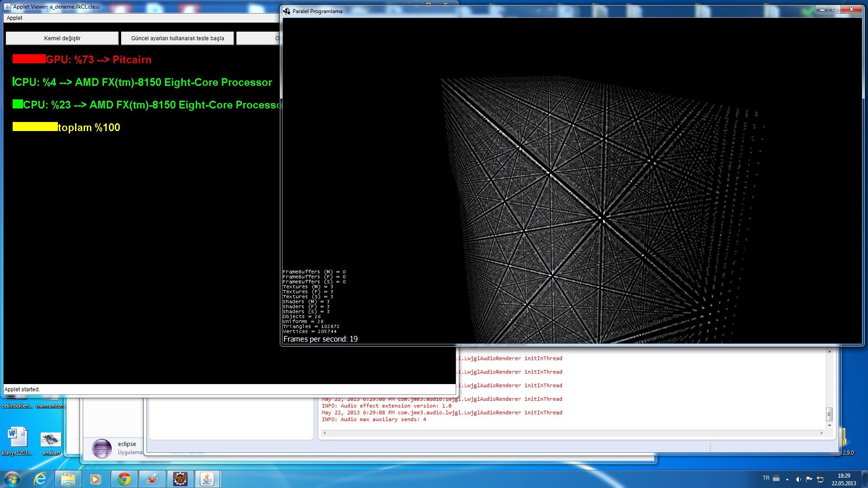Click the 'Kernel değiştir' button
The image size is (868, 488).
pos(62,38)
